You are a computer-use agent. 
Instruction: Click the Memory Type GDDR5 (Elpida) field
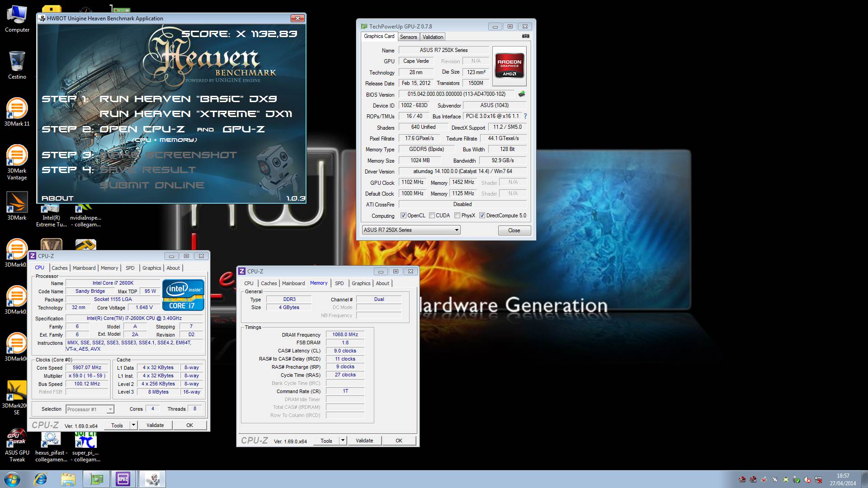426,150
